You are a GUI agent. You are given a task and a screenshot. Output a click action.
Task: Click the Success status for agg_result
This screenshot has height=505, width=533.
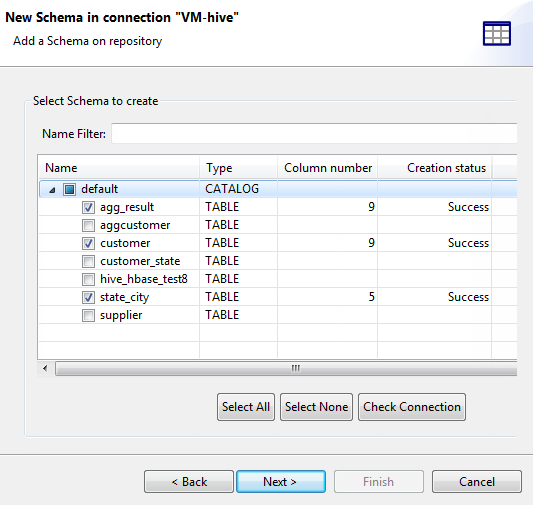coord(468,207)
